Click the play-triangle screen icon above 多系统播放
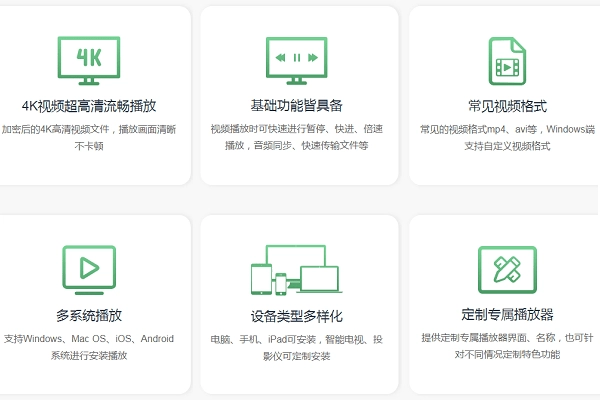 (89, 268)
